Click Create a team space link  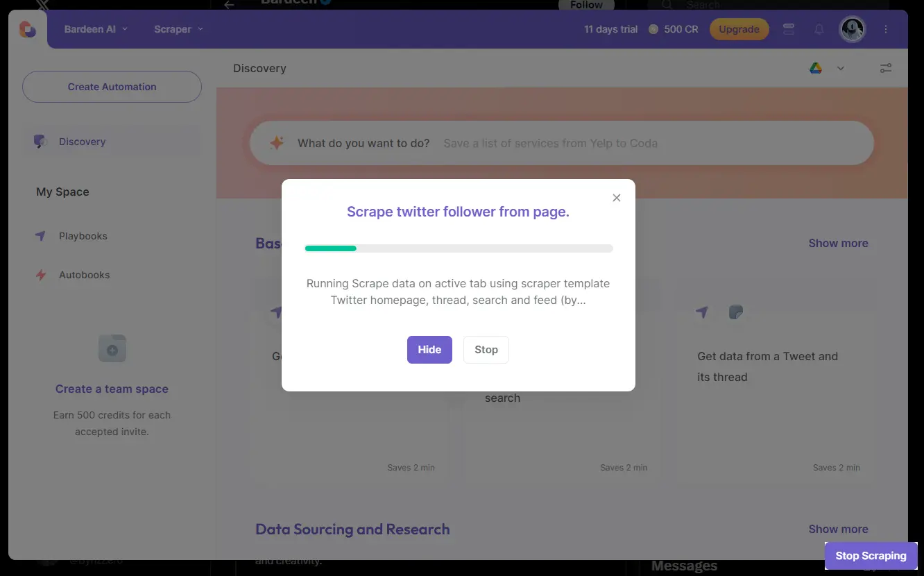(x=112, y=389)
